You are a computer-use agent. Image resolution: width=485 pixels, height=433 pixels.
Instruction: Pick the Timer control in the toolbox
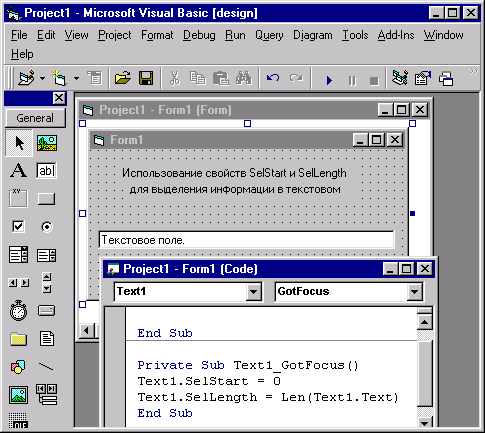tap(18, 311)
